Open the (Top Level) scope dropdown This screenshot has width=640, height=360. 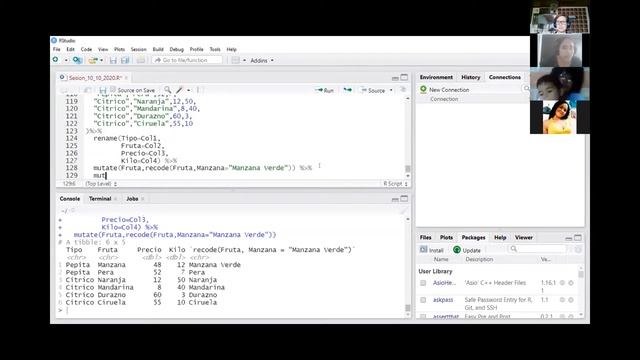101,184
